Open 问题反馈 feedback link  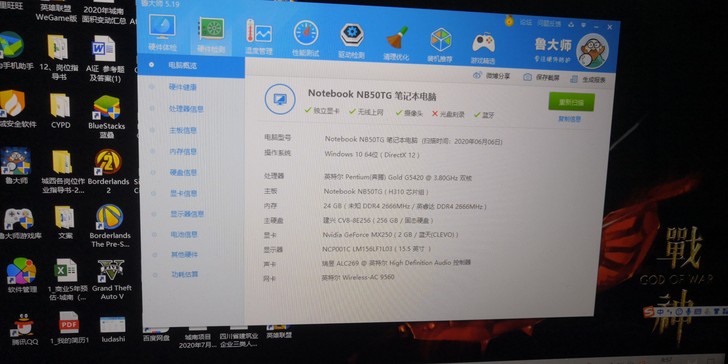[x=549, y=23]
